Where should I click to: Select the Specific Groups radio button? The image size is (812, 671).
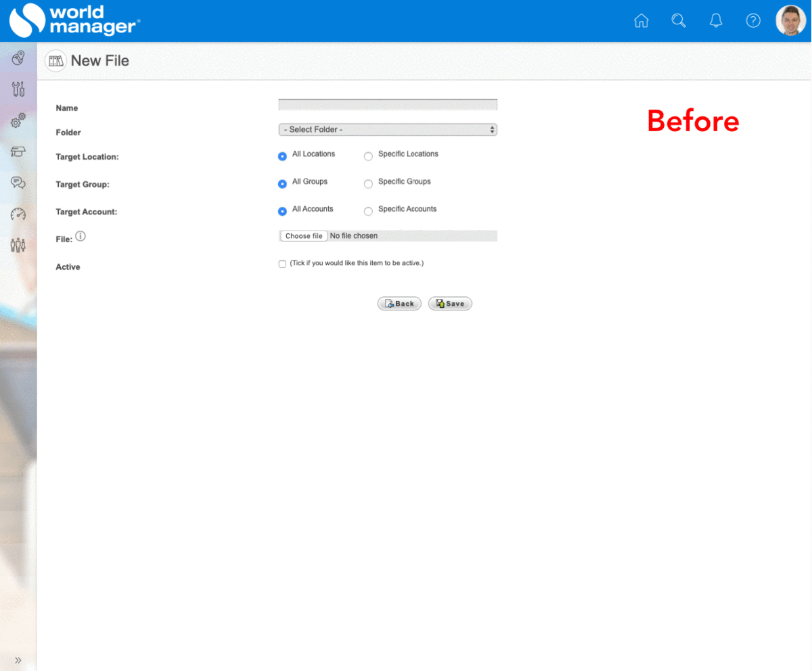click(x=368, y=184)
